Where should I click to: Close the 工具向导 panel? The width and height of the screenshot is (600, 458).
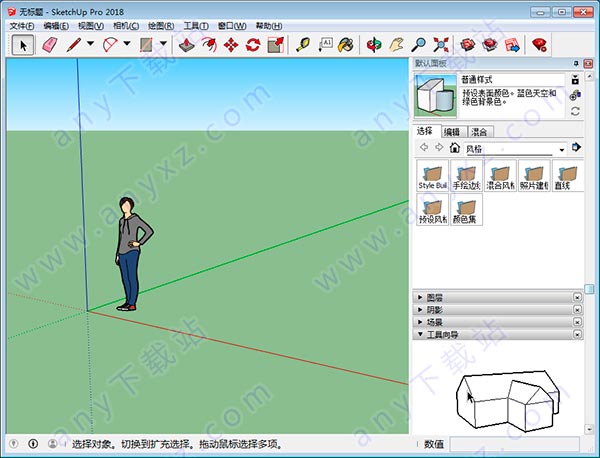pos(577,334)
